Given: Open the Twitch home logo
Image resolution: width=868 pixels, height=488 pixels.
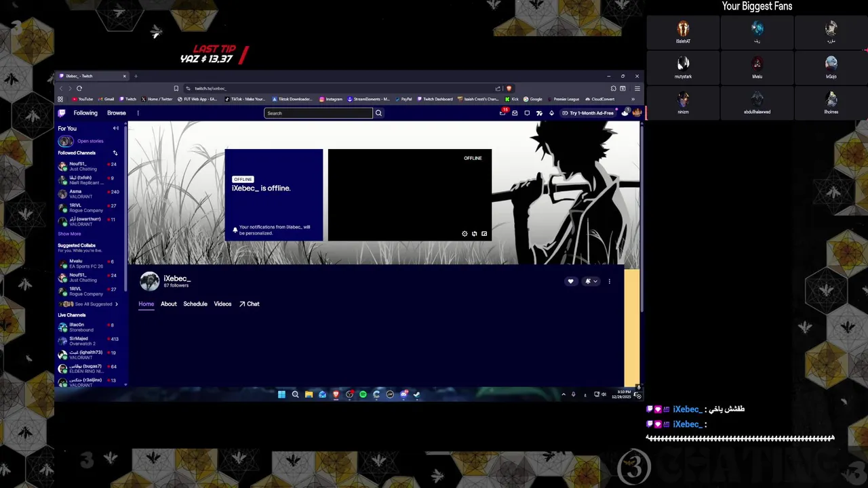Looking at the screenshot, I should (62, 113).
